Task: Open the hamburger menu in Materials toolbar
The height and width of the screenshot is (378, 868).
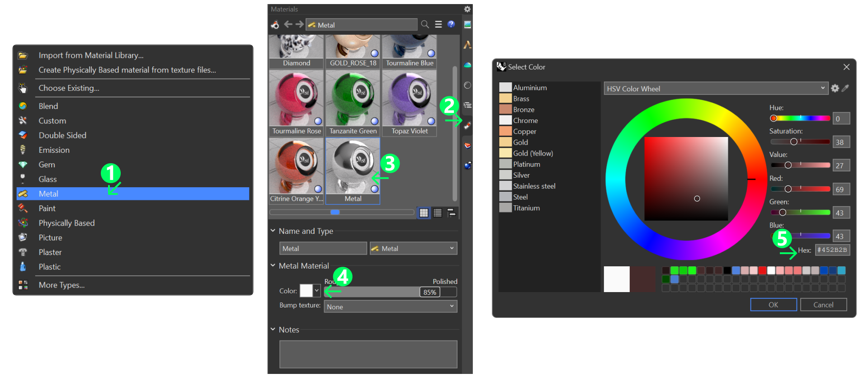Action: pos(438,24)
